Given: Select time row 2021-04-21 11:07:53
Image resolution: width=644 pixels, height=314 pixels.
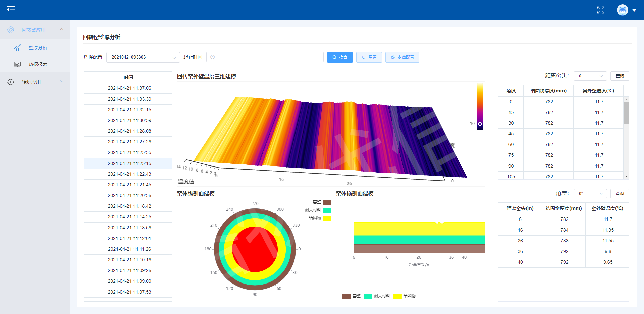Looking at the screenshot, I should coord(128,292).
